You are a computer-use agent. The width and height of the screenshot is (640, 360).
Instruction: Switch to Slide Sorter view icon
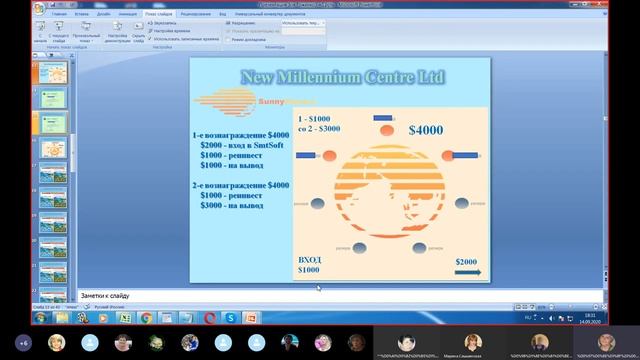[x=525, y=307]
